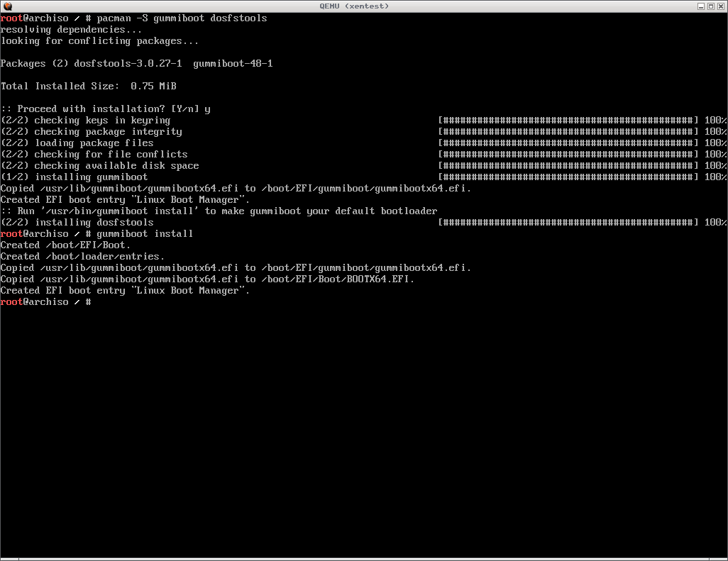Image resolution: width=728 pixels, height=561 pixels.
Task: Click the "Proceed with installation?" prompt
Action: (x=105, y=109)
